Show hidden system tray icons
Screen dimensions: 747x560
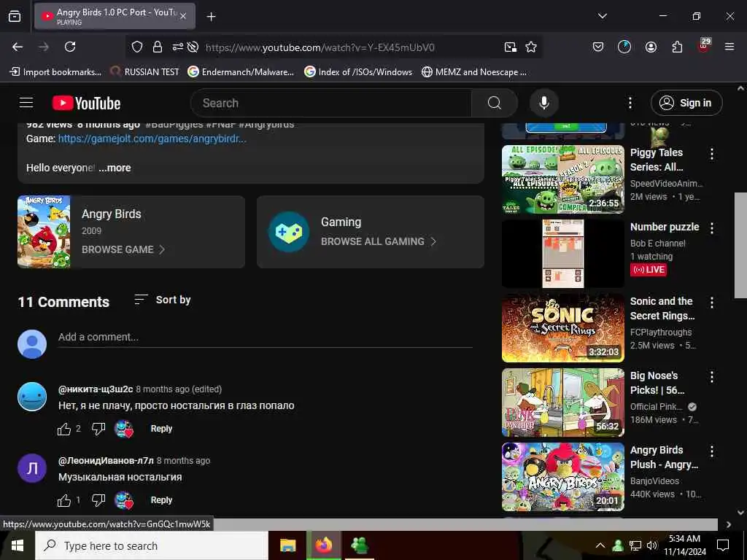(x=600, y=545)
